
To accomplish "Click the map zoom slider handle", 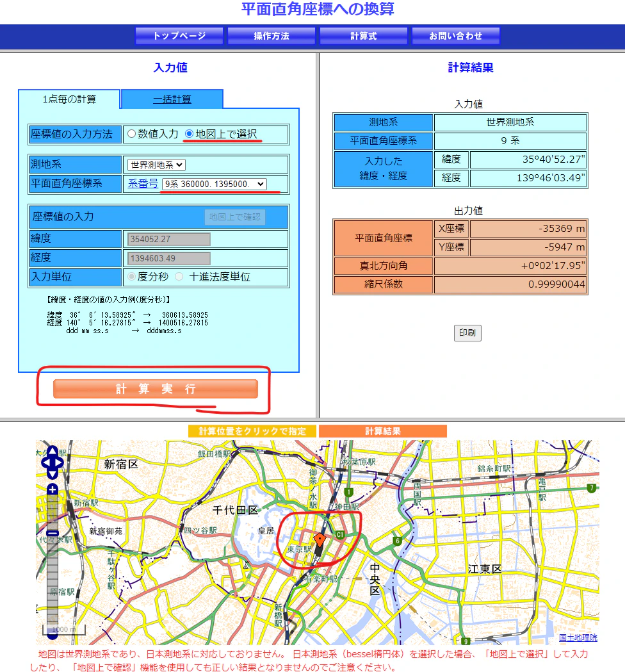I will tap(53, 533).
